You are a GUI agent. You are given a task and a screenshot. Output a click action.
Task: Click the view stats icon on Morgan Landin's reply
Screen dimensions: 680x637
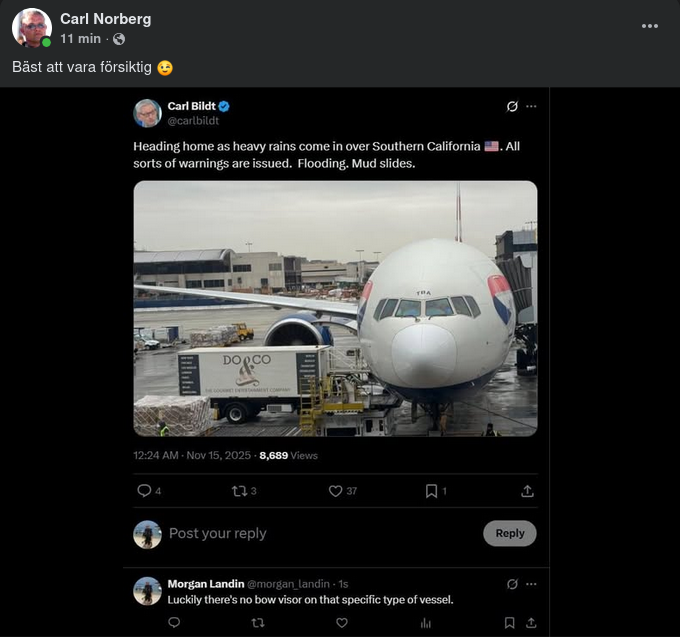(x=426, y=623)
